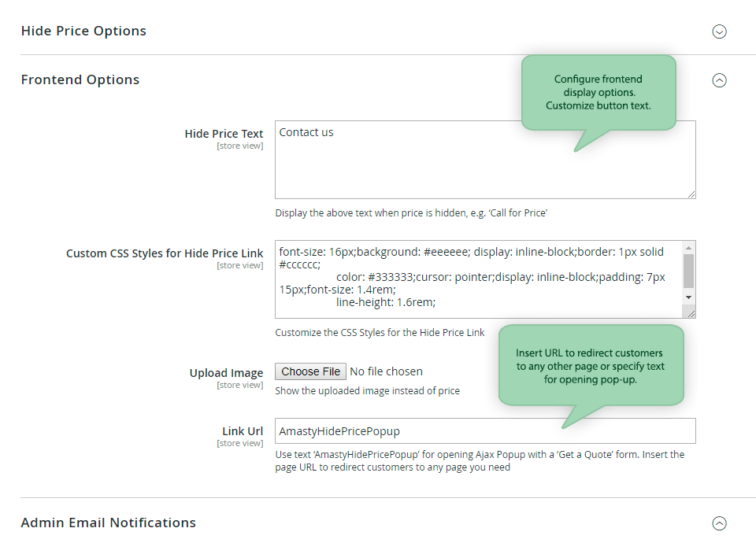Click the Custom CSS Styles for Hide Price Link label
Viewport: 756px width, 554px height.
click(x=165, y=253)
